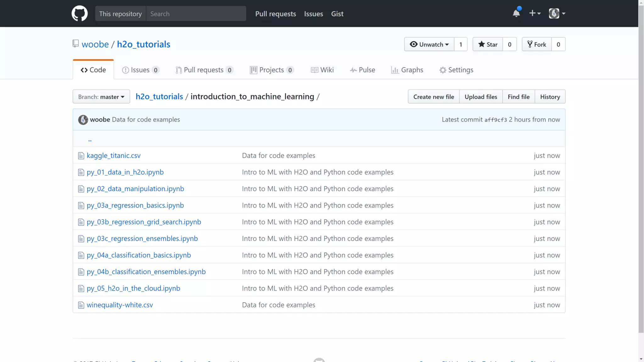Open the notifications bell
This screenshot has height=362, width=644.
tap(516, 13)
